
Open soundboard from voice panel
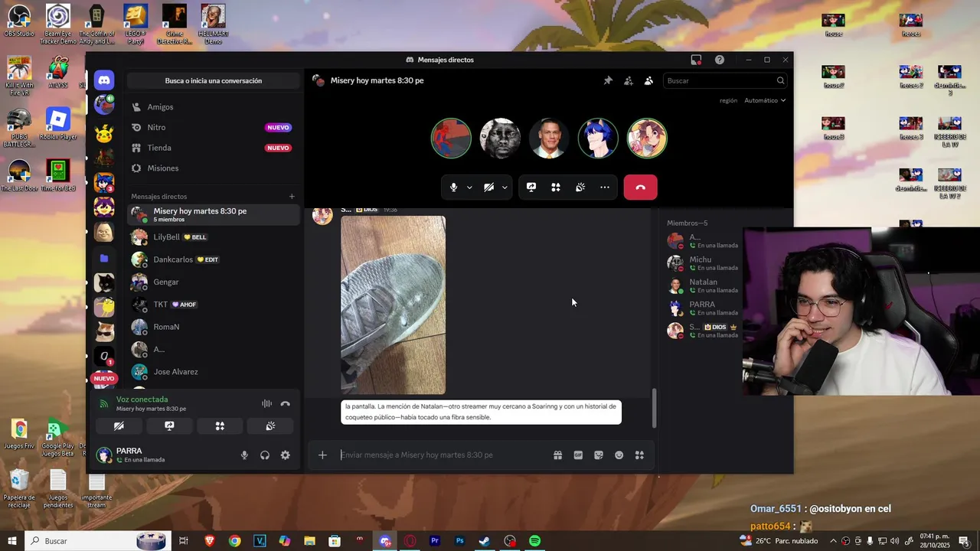pyautogui.click(x=270, y=426)
